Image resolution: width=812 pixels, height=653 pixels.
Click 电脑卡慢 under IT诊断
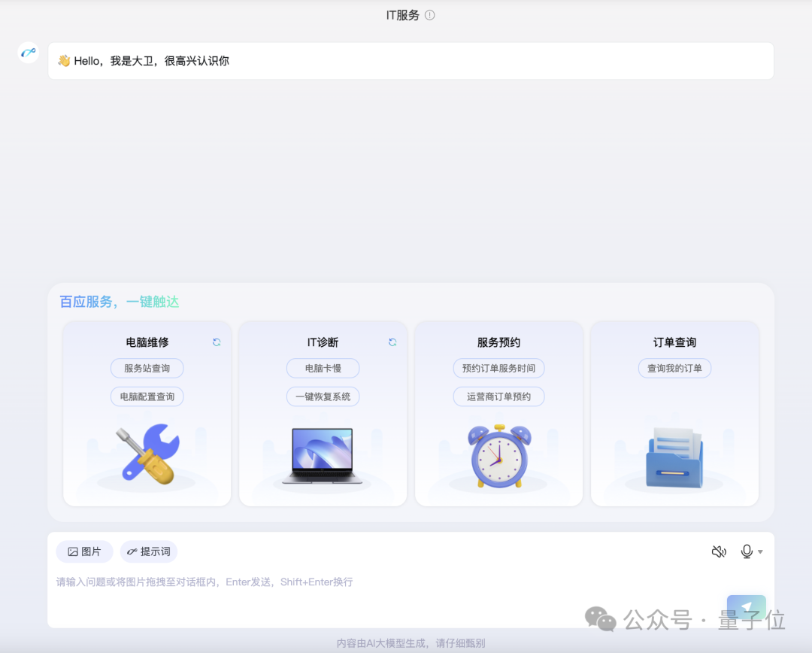point(323,368)
